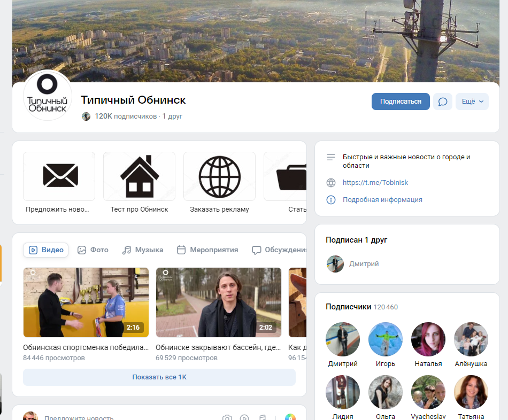Open the message bubble icon next to Подписаться
The height and width of the screenshot is (420, 508).
coord(443,102)
